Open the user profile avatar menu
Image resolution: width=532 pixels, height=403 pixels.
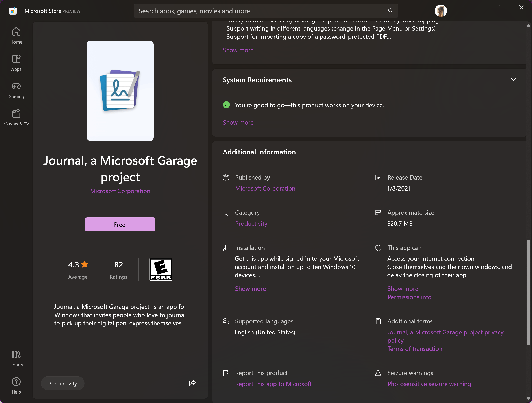tap(441, 11)
